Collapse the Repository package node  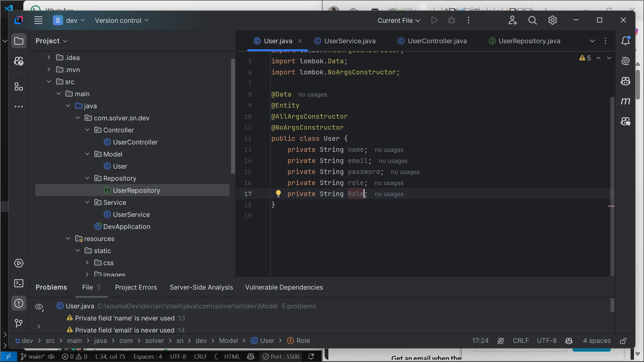click(x=87, y=178)
